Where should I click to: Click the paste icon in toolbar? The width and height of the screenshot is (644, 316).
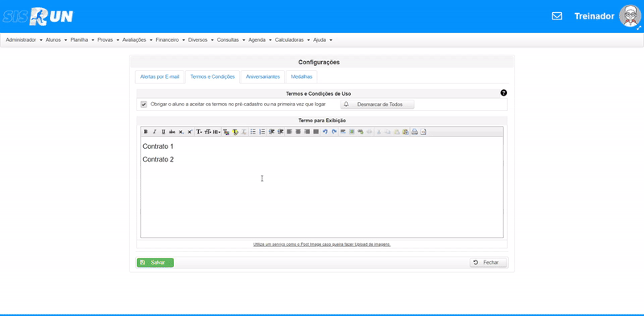[x=397, y=132]
